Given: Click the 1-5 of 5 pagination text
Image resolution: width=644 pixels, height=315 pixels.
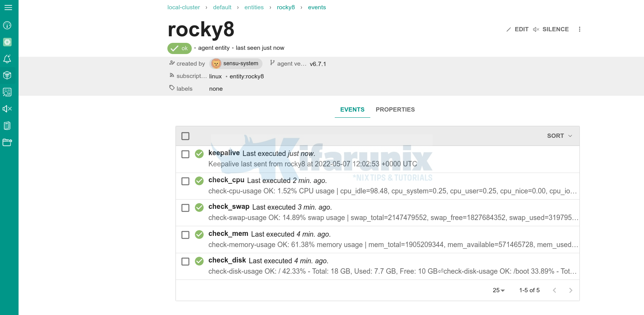Looking at the screenshot, I should 529,290.
